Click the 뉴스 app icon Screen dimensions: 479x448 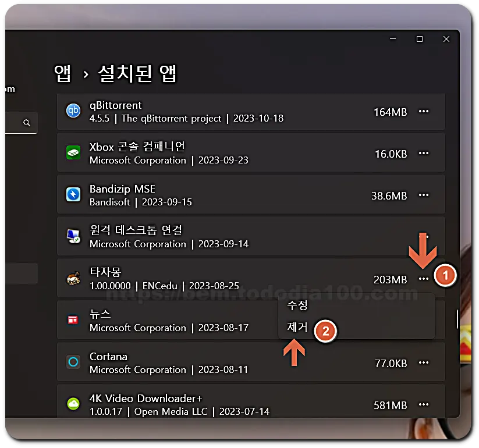pyautogui.click(x=73, y=320)
